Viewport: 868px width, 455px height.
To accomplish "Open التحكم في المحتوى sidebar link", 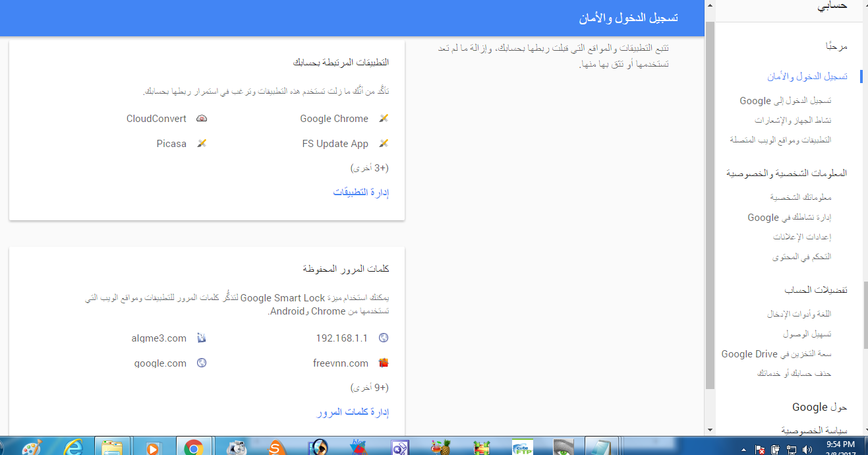I will 802,257.
